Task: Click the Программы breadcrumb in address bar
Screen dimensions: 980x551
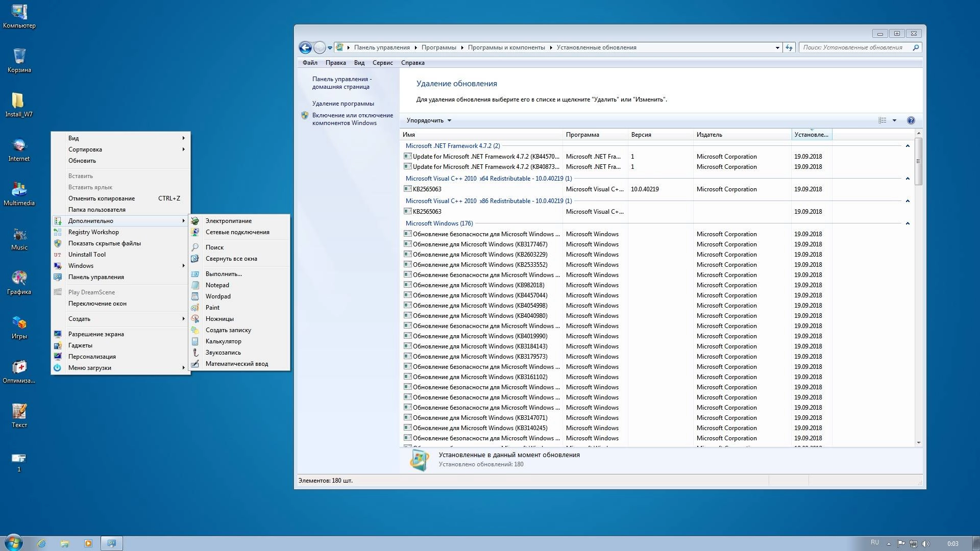Action: tap(438, 47)
